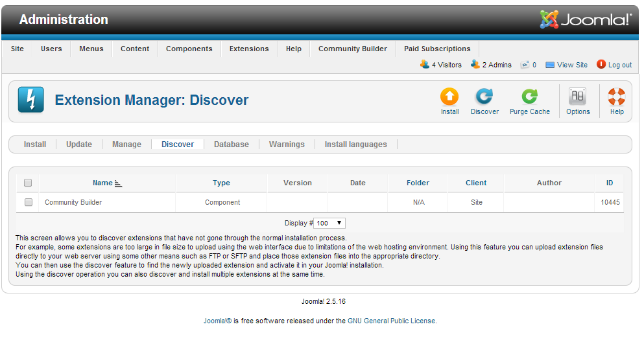Click the 4 Visitors status icon

pos(425,64)
